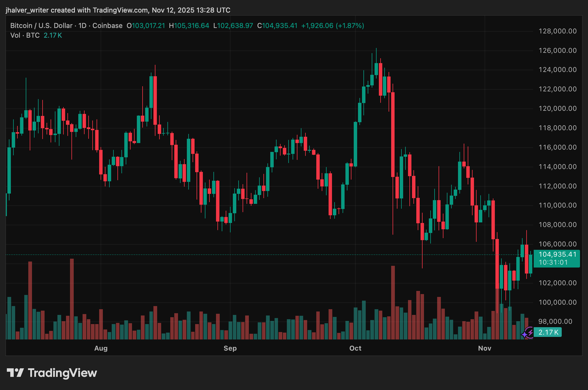Click the open value O103,017.21
The image size is (588, 390).
(x=145, y=25)
